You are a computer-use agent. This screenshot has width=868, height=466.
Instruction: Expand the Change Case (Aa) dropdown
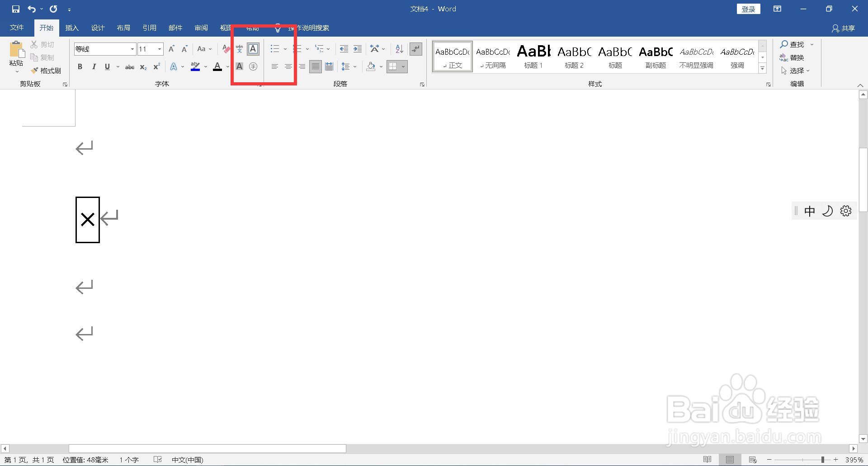tap(210, 49)
